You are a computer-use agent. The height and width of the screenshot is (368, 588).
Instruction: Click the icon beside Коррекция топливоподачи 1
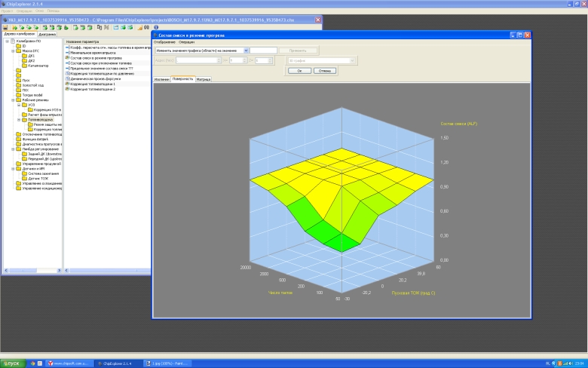[x=68, y=84]
